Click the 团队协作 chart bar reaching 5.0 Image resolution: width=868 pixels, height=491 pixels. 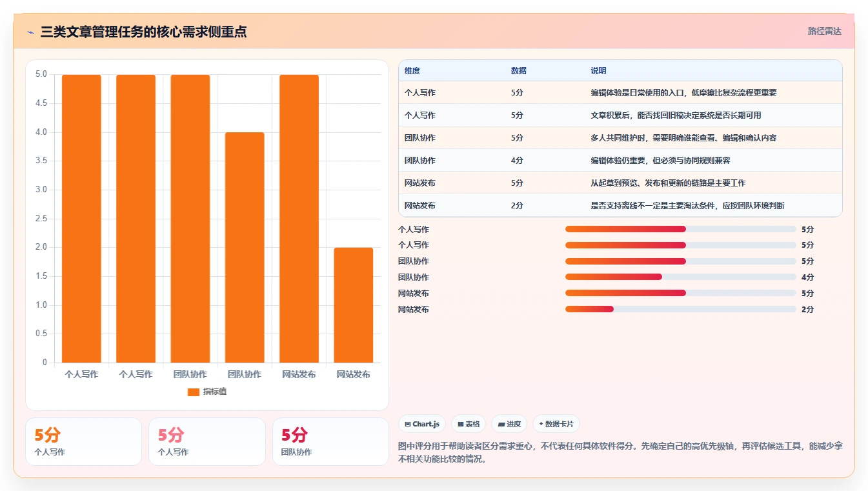coord(190,219)
